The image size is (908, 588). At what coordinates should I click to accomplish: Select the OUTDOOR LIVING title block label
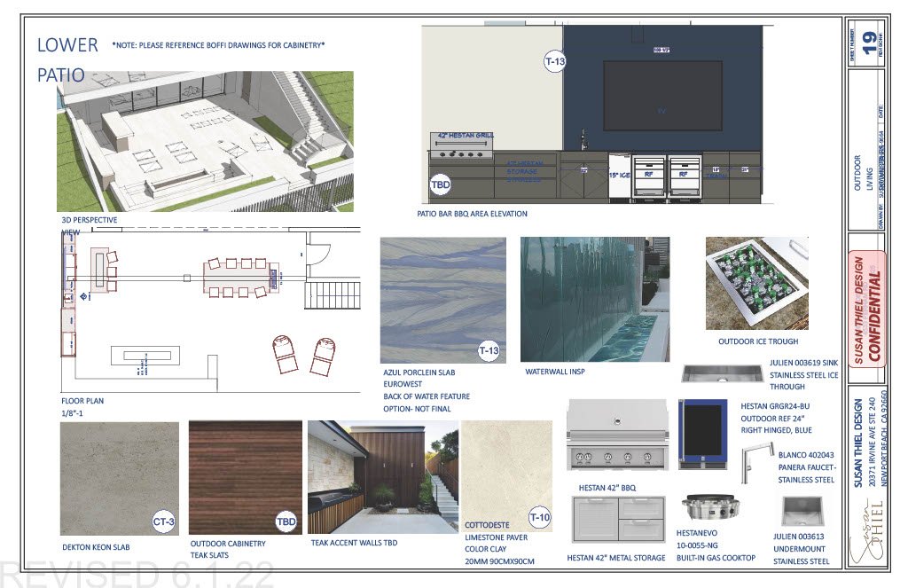point(858,170)
